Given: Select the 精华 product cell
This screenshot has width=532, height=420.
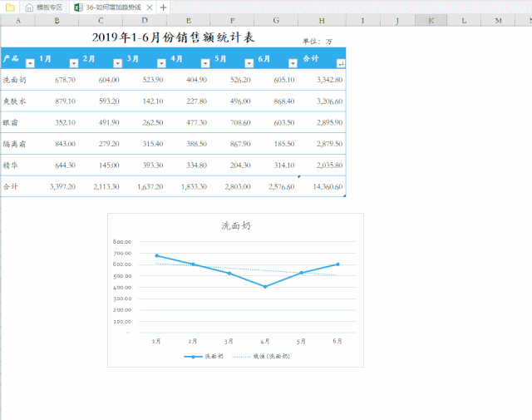Looking at the screenshot, I should [18, 166].
